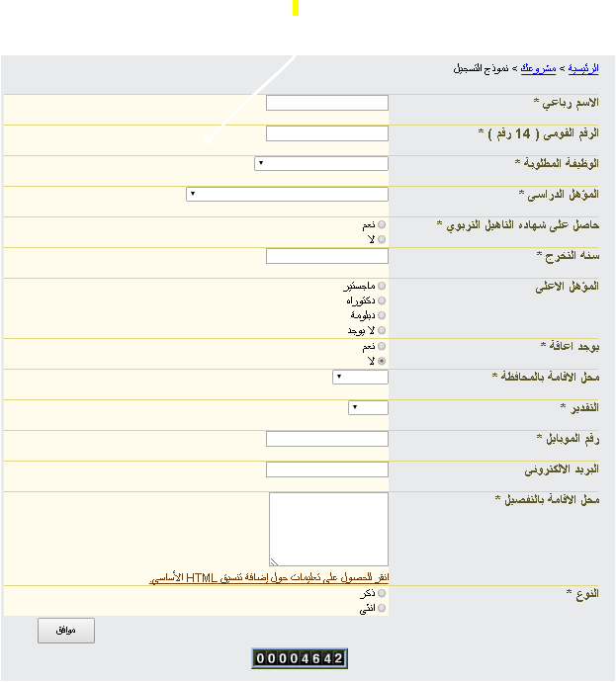Select ذكر for the النوع field

pyautogui.click(x=382, y=594)
